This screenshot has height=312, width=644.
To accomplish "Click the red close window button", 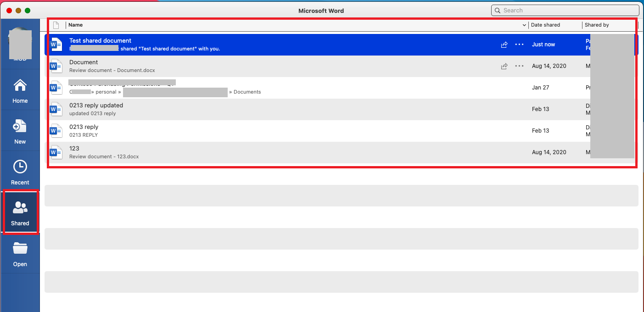I will point(9,10).
